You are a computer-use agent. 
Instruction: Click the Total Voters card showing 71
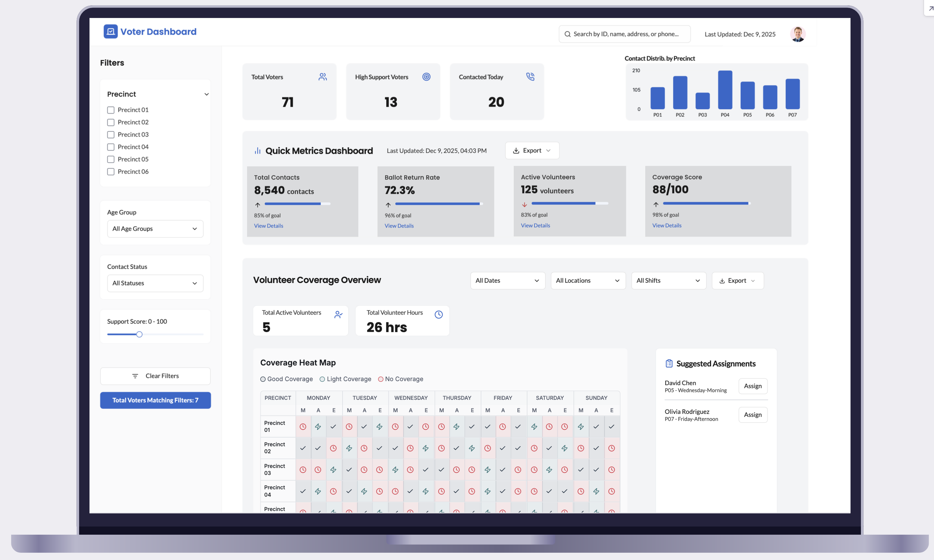click(289, 92)
